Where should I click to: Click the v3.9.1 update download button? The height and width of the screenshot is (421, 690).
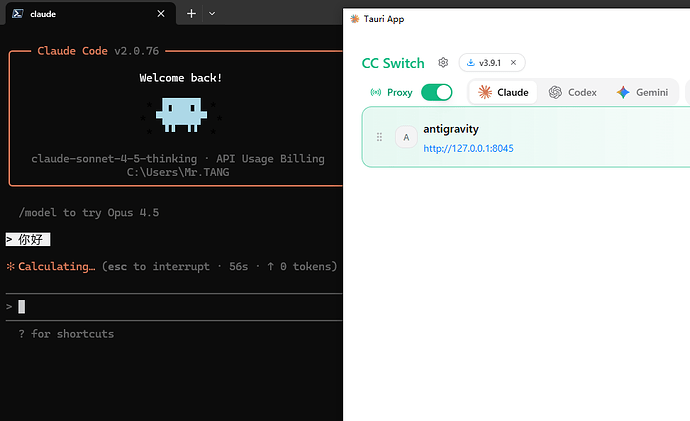(484, 63)
